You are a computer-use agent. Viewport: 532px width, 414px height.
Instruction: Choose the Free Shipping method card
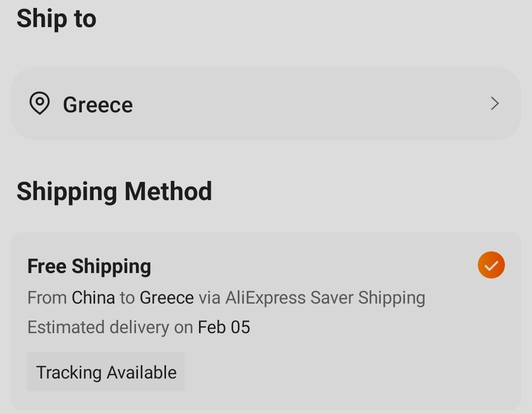click(266, 321)
